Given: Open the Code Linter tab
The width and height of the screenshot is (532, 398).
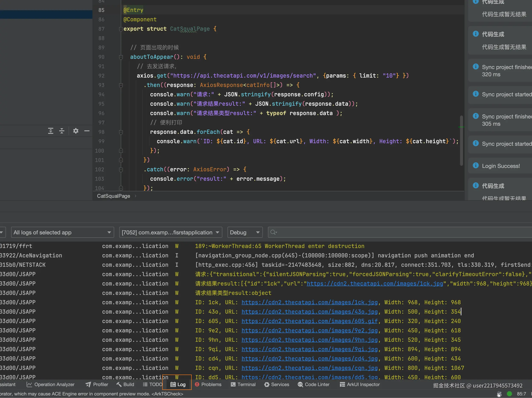Looking at the screenshot, I should (x=313, y=385).
